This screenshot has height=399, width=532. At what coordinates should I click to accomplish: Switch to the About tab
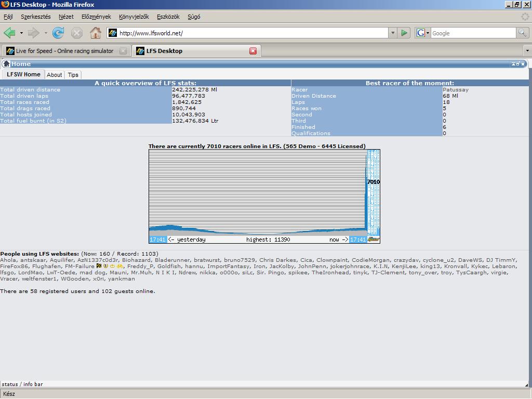point(54,75)
